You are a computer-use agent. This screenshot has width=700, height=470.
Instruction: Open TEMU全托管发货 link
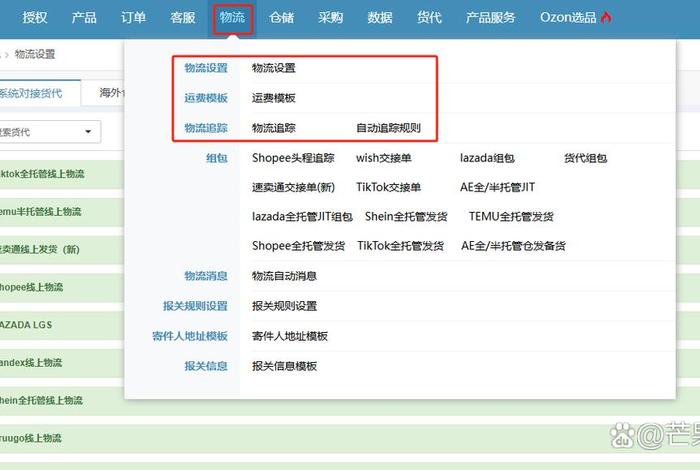(511, 216)
